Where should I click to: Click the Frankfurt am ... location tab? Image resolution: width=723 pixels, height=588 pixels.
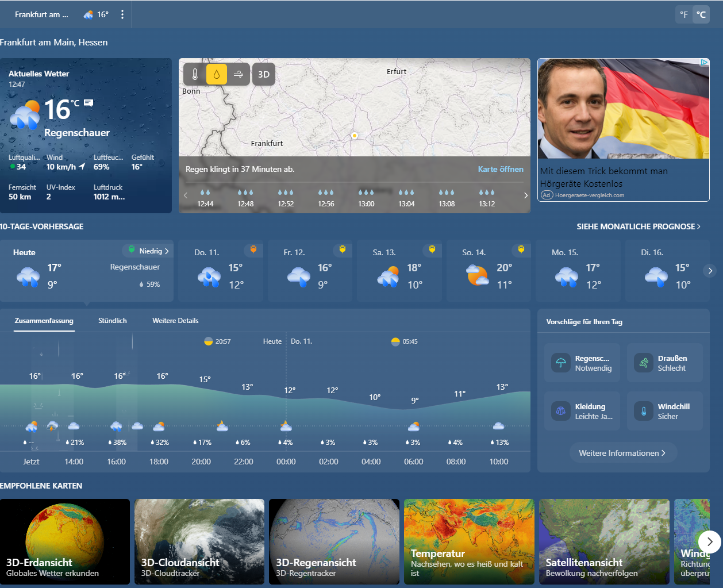click(x=41, y=14)
